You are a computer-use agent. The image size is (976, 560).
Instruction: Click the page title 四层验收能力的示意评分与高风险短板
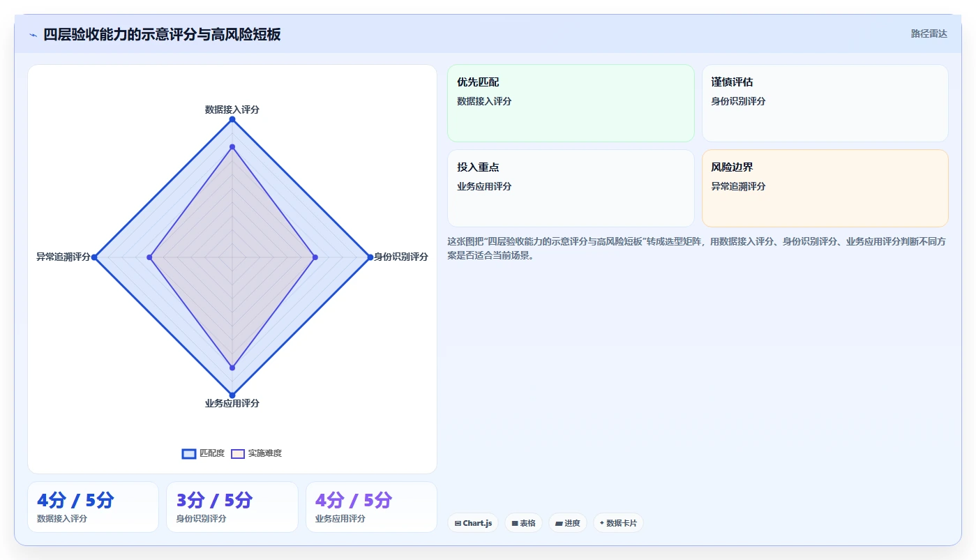pos(162,34)
